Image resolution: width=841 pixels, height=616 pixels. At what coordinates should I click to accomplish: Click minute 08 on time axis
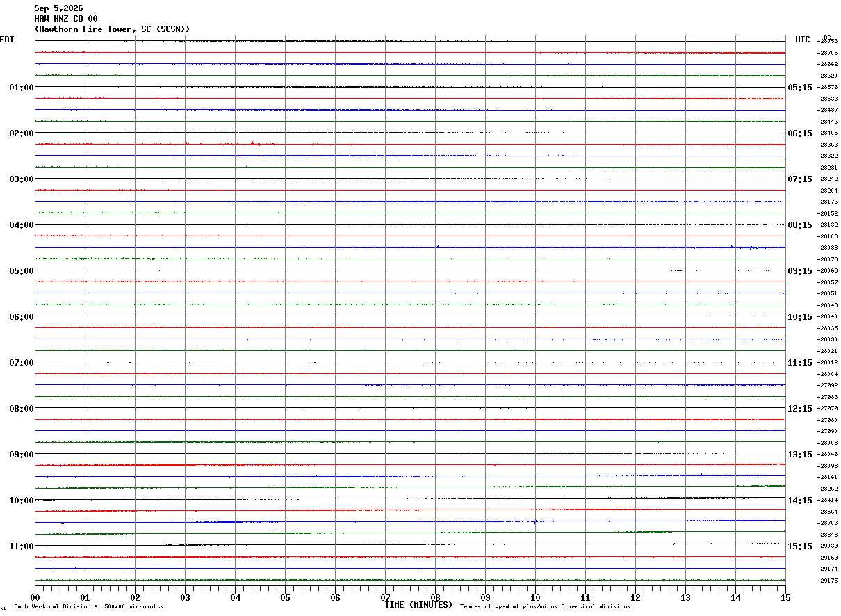(x=435, y=597)
